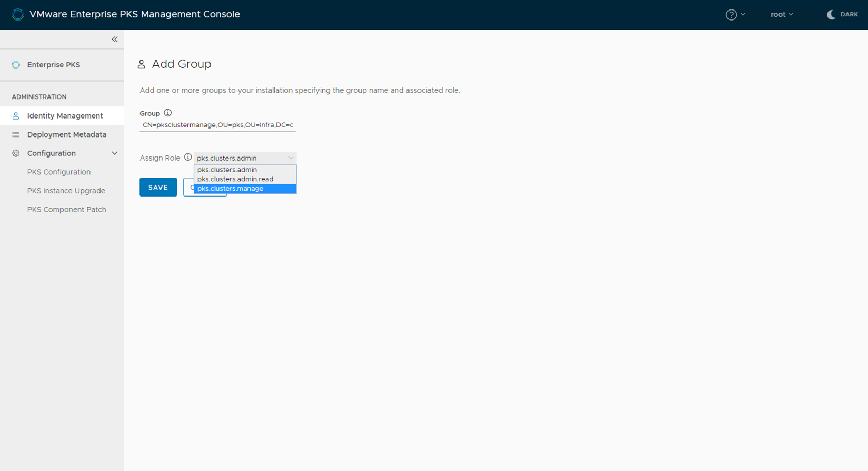The image size is (868, 471).
Task: Open the Assign Role combo box
Action: click(245, 158)
